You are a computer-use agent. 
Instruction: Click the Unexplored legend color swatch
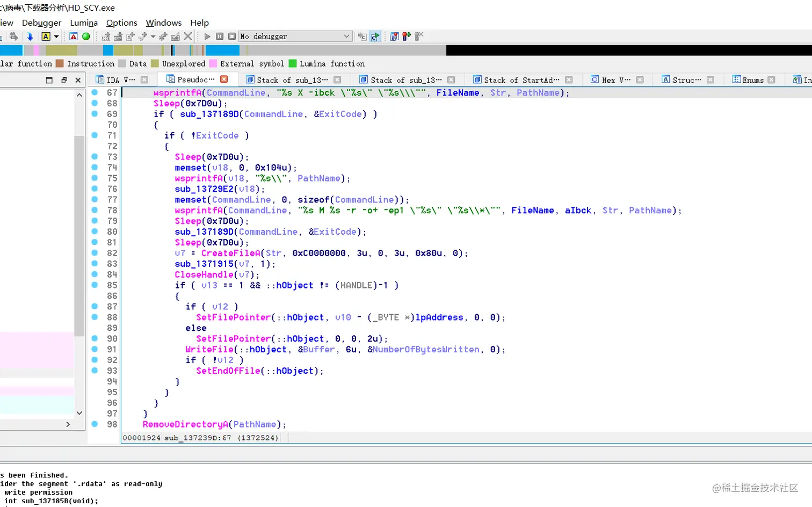pos(155,63)
